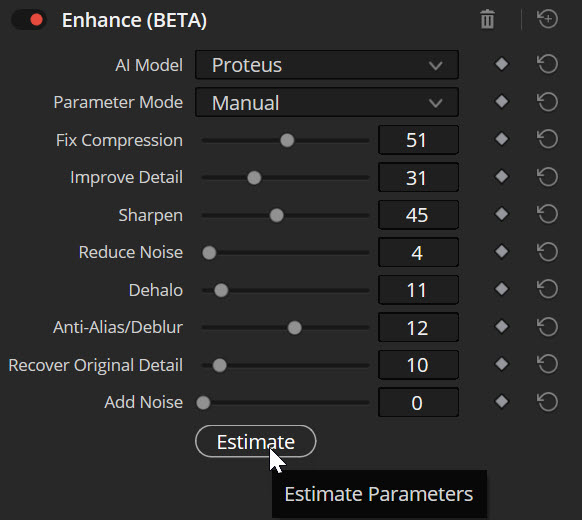This screenshot has height=520, width=582.
Task: Reset the Recover Original Detail value
Action: 547,364
